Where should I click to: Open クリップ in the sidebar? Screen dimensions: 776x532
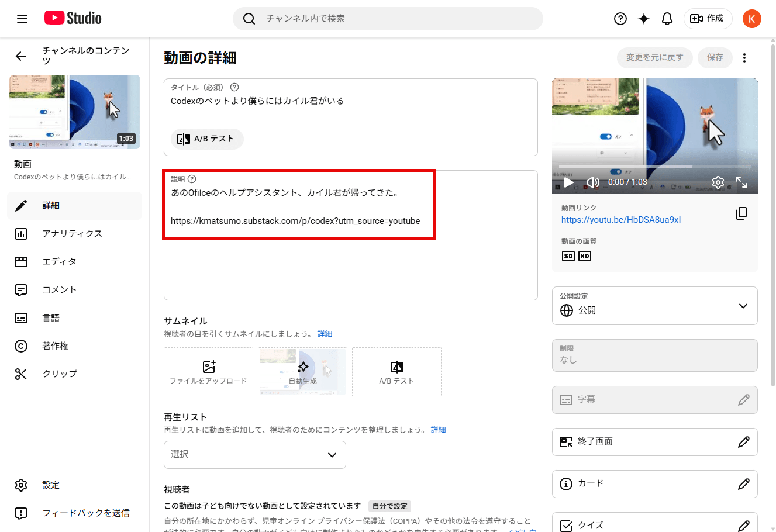pos(75,374)
